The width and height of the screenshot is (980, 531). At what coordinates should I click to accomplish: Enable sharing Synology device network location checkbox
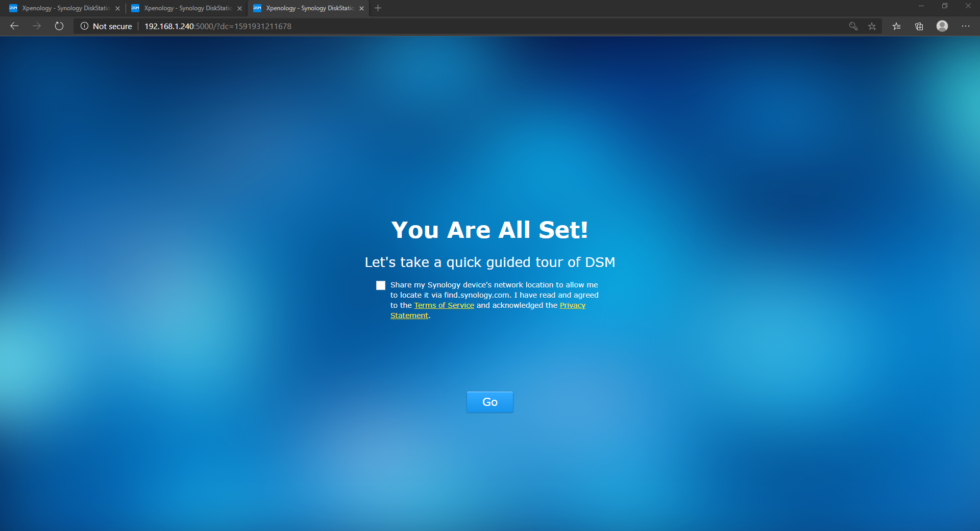pyautogui.click(x=381, y=285)
